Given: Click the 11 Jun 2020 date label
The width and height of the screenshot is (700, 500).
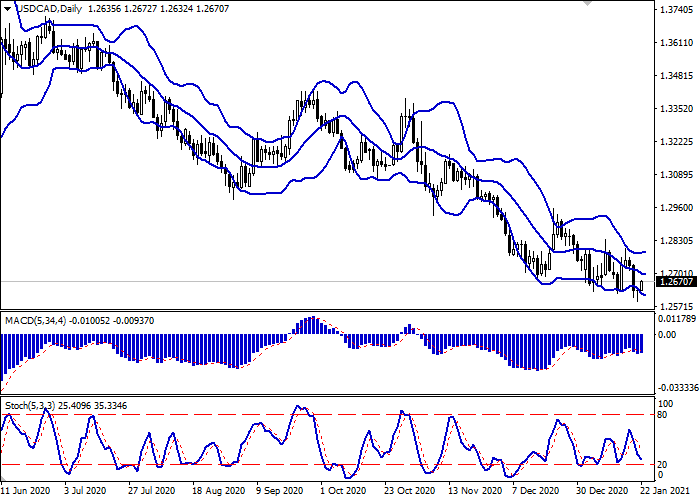Looking at the screenshot, I should coord(25,491).
